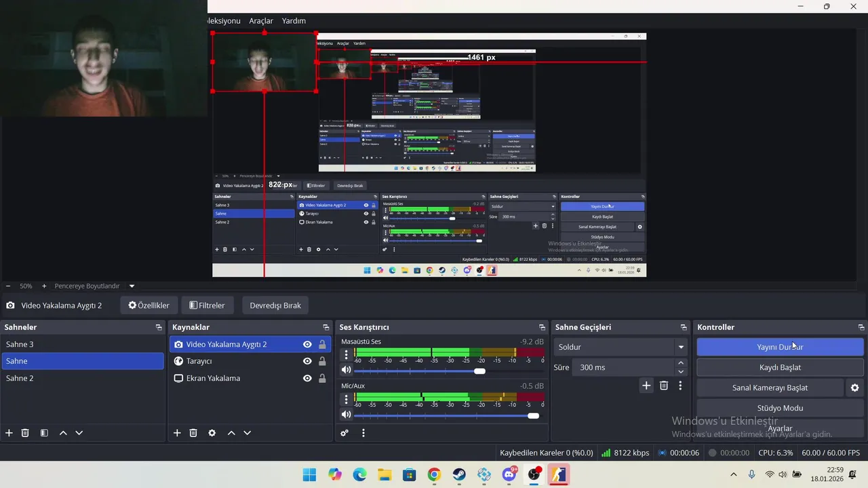The image size is (868, 488).
Task: Click the Yayını Durdur button
Action: click(780, 347)
